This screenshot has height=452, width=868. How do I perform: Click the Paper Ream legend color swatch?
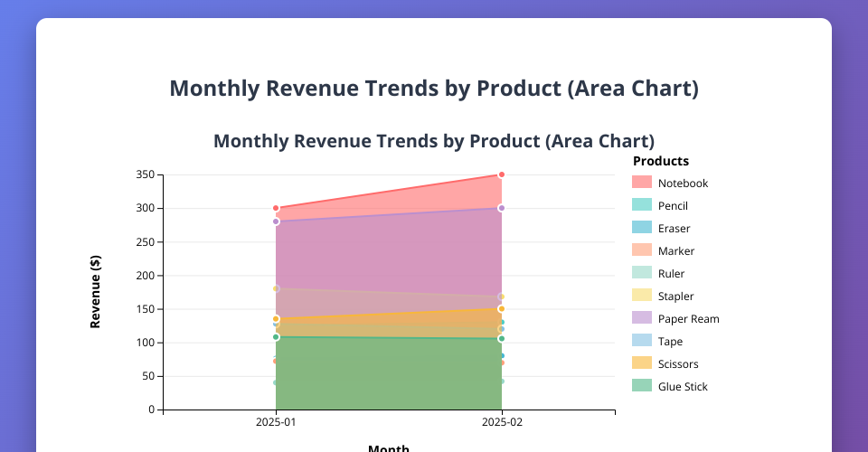[x=641, y=319]
